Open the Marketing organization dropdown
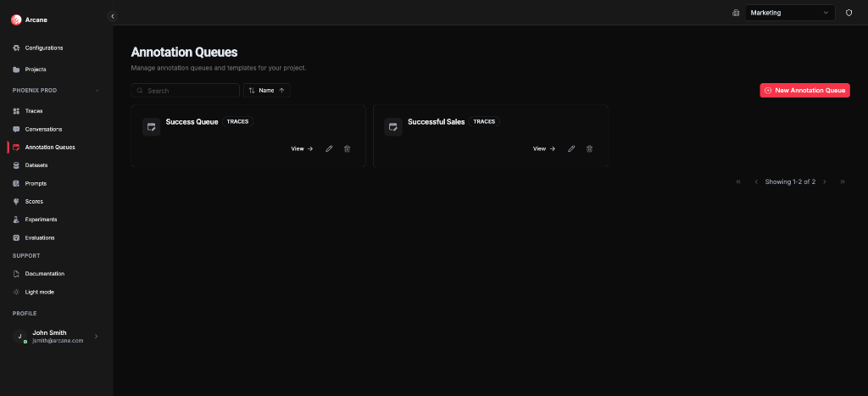This screenshot has height=396, width=868. coord(790,13)
